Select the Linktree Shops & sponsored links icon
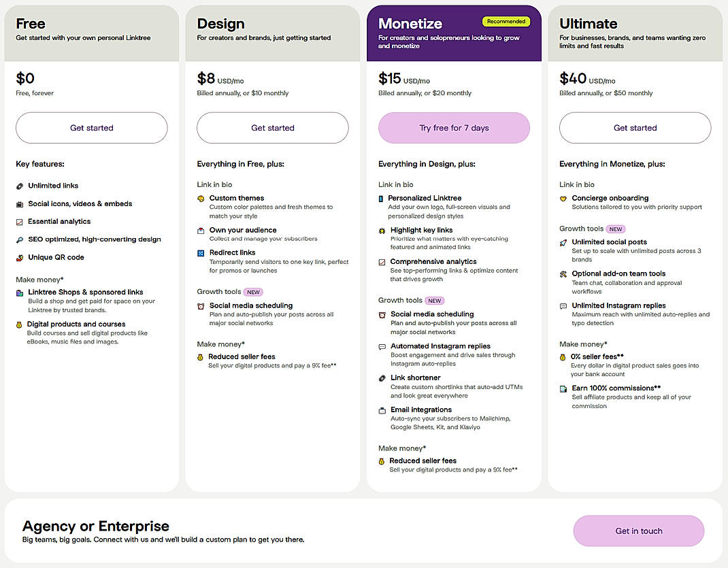Screen dimensions: 728x568 pos(20,292)
